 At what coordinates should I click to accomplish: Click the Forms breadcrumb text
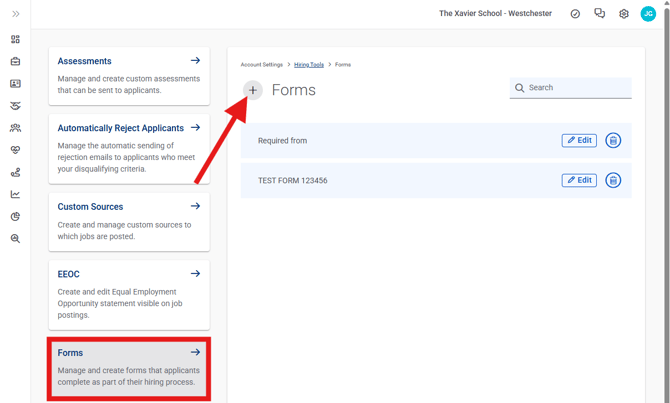343,65
